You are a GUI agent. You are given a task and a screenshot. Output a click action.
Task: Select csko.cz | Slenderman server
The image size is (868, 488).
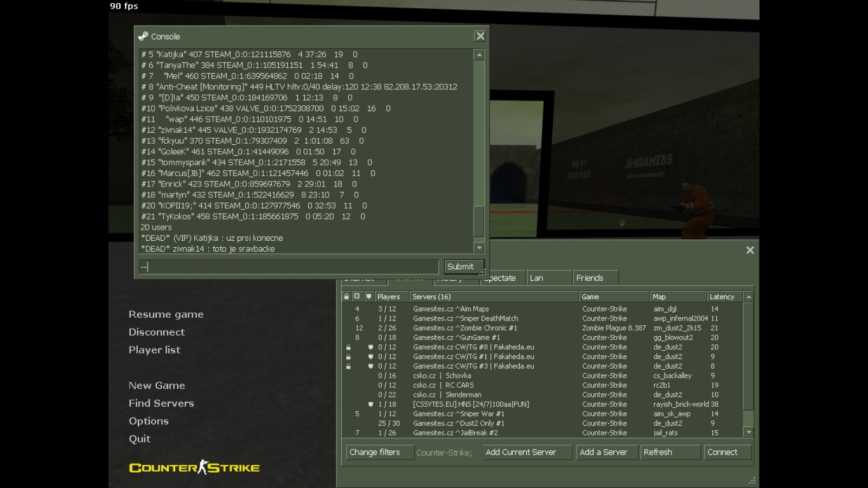coord(542,395)
